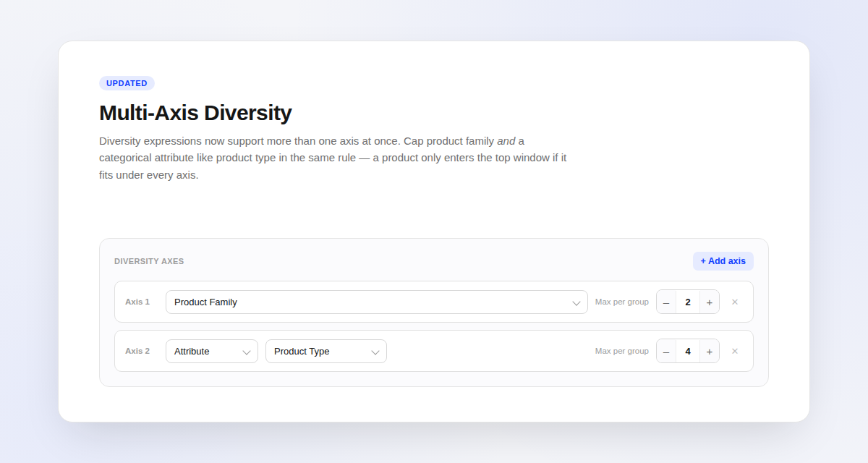
Task: Click the Axis 1 max value field
Action: [x=688, y=302]
